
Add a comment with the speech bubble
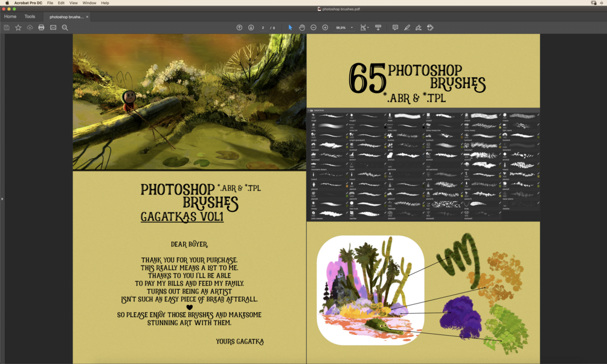[395, 27]
